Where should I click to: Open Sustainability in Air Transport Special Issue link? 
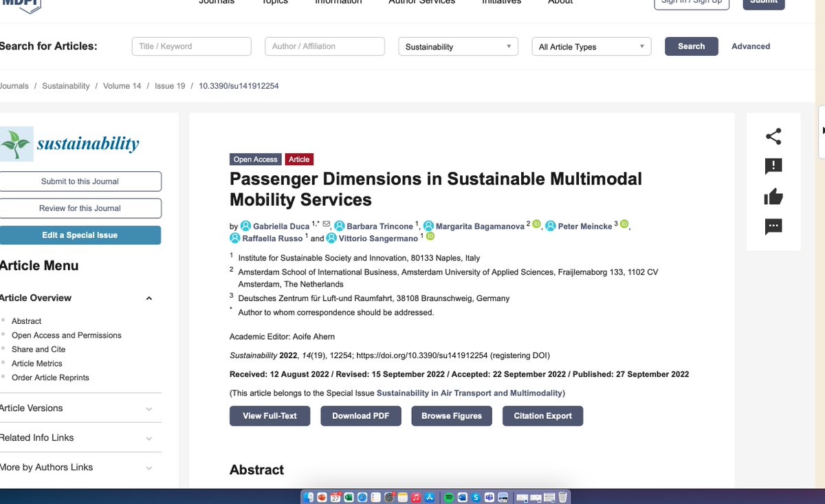(470, 393)
